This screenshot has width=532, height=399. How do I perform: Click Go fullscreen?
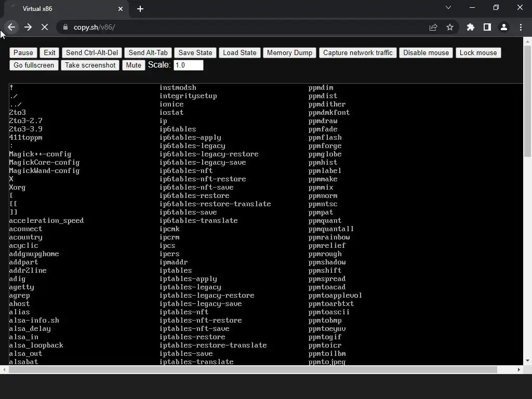[x=34, y=65]
